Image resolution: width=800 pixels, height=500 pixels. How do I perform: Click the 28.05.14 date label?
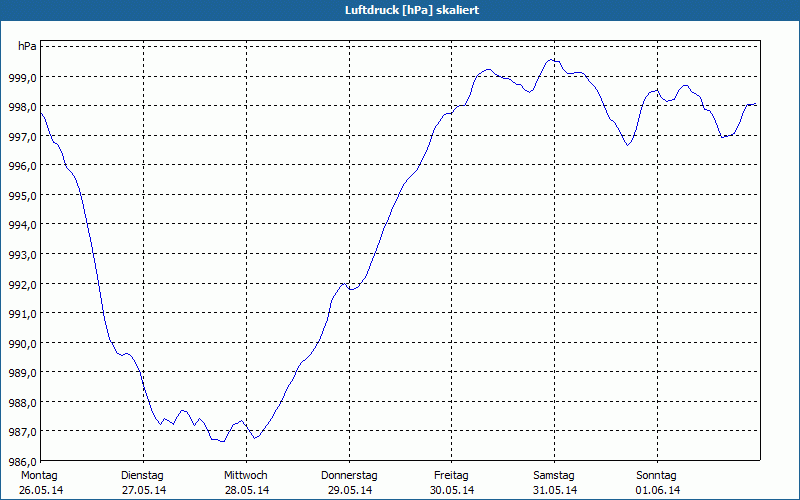[247, 491]
